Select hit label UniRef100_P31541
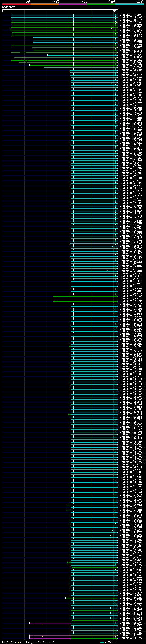 point(131,30)
